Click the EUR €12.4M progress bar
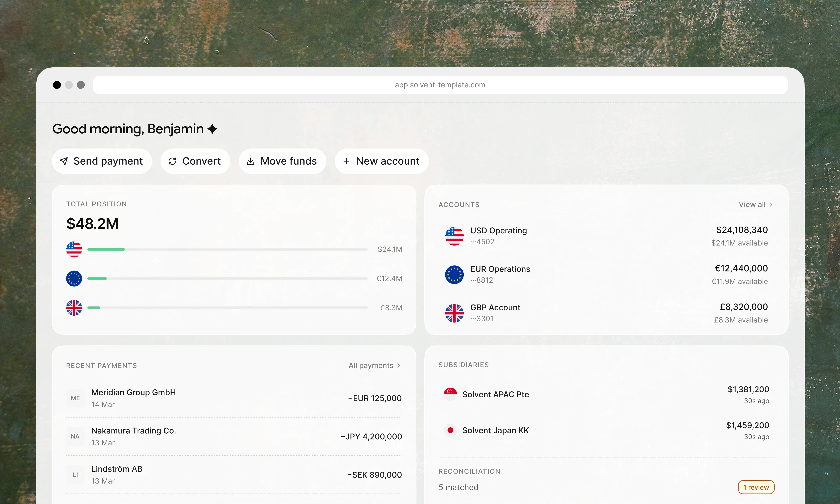This screenshot has width=840, height=504. click(x=227, y=278)
